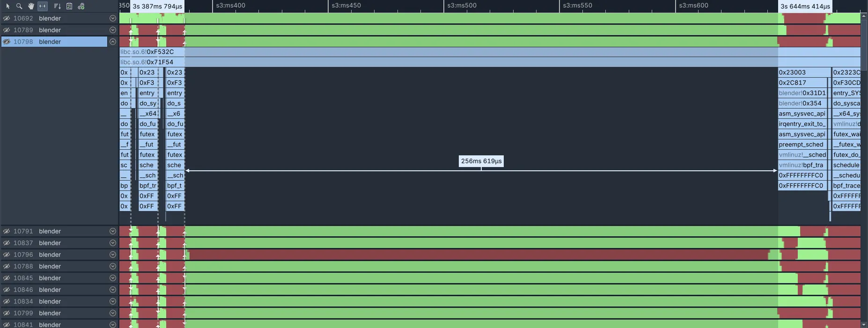
Task: Click the sort threads icon
Action: coord(57,6)
